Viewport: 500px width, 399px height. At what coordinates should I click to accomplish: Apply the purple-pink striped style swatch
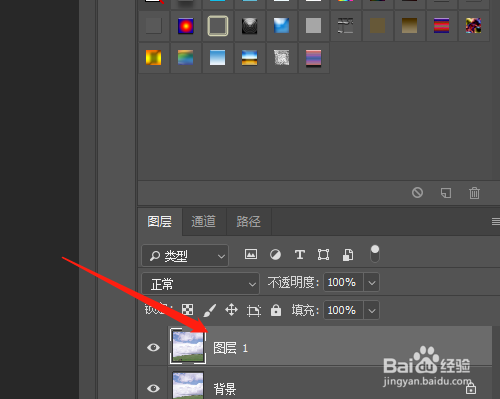click(x=314, y=58)
